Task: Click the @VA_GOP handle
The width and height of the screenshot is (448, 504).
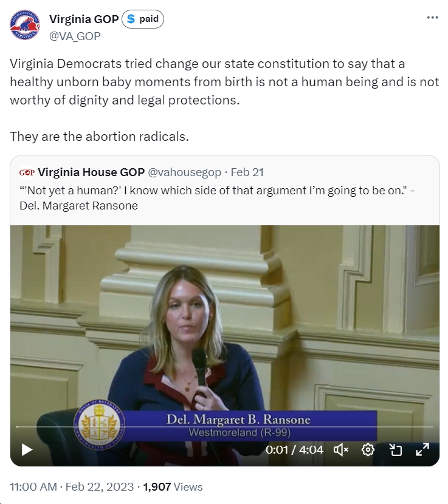Action: click(x=75, y=36)
